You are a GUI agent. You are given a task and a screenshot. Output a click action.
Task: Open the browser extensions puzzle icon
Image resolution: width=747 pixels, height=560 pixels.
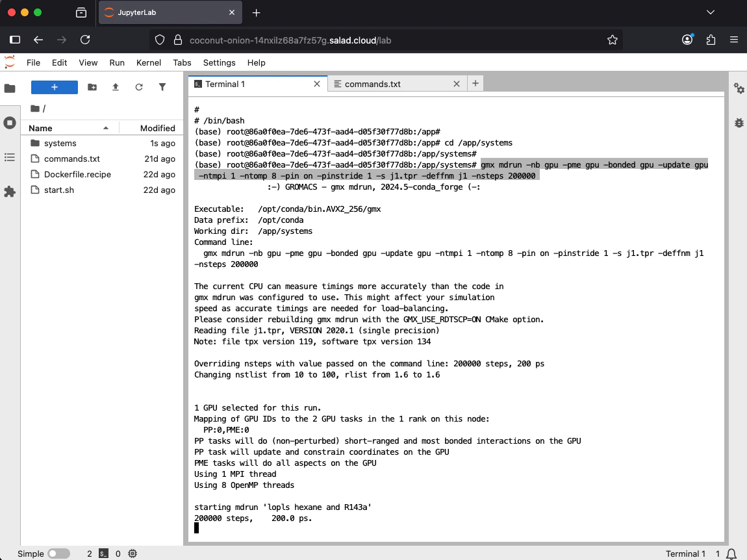pos(711,40)
